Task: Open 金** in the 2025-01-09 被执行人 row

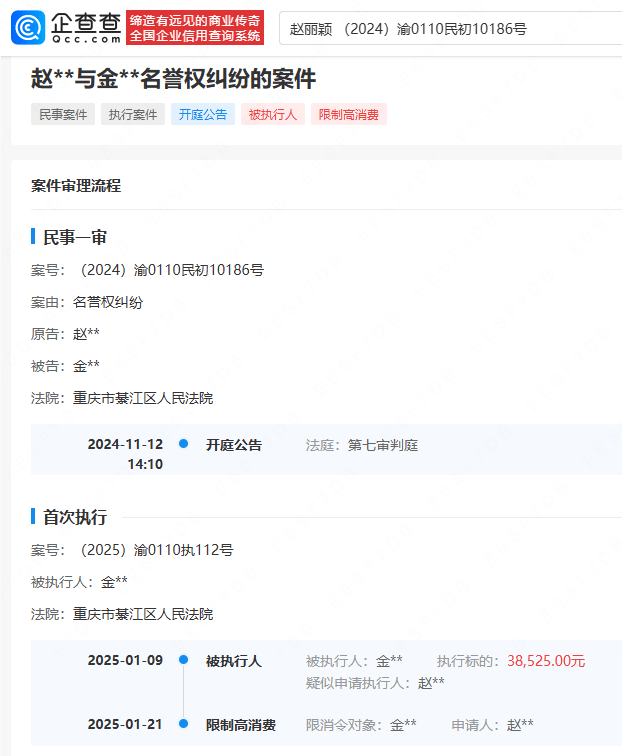Action: [x=389, y=661]
